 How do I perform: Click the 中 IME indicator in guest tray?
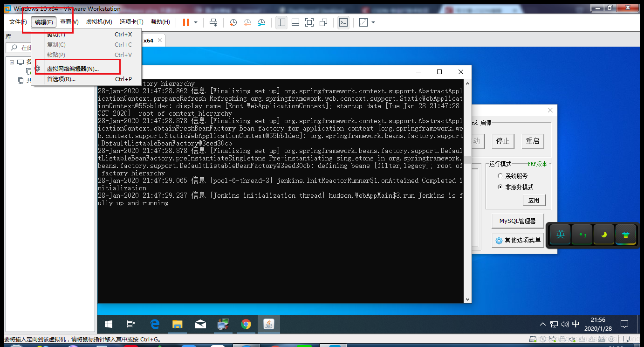click(x=576, y=324)
